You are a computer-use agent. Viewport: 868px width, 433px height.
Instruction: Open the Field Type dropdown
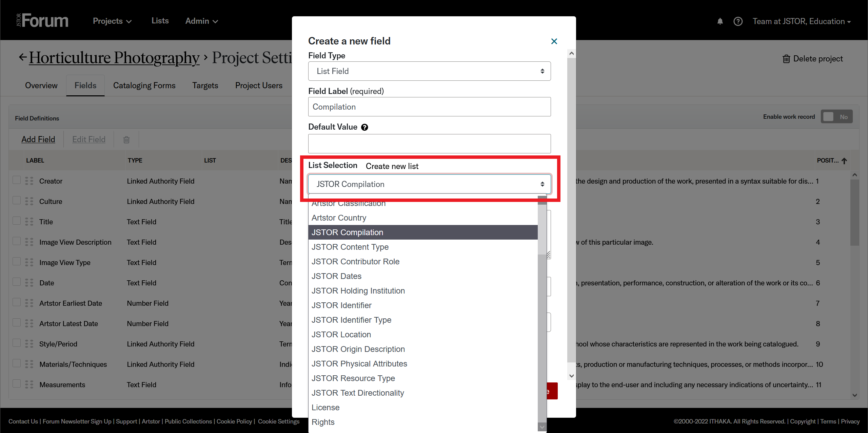pos(429,71)
